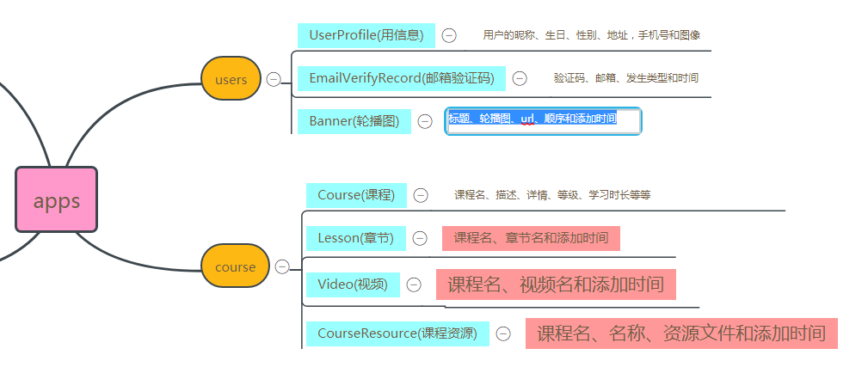This screenshot has height=367, width=868.
Task: Collapse the Course(课程) node children
Action: [x=421, y=195]
